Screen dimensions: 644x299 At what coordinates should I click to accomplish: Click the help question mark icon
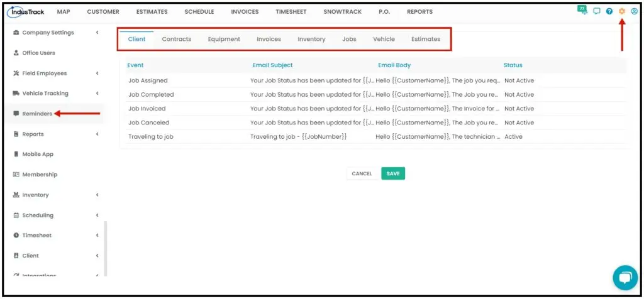click(609, 11)
